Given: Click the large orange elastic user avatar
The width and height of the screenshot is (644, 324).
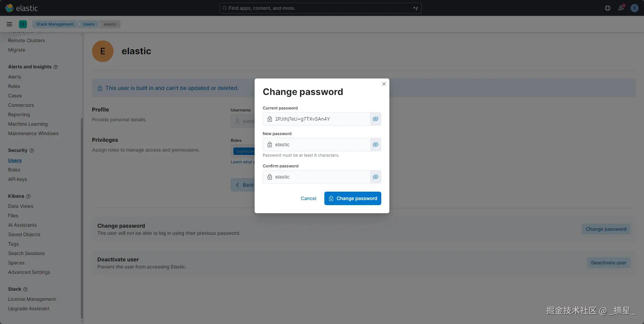Looking at the screenshot, I should coord(103,51).
